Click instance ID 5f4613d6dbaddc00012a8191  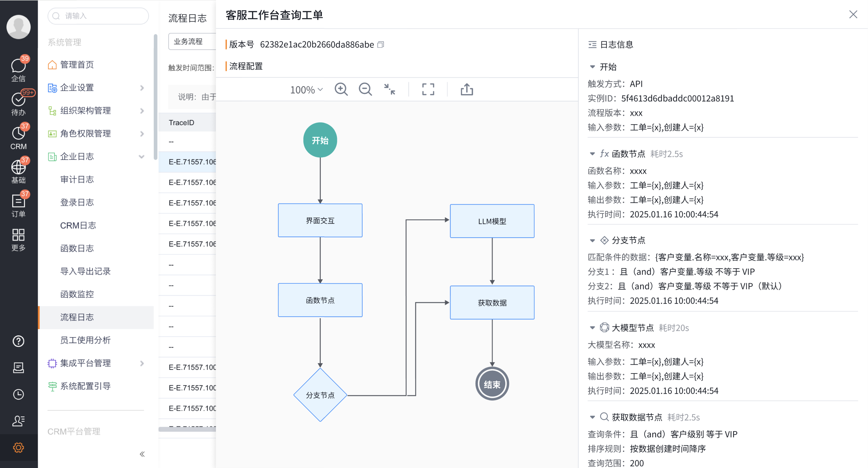(x=677, y=98)
